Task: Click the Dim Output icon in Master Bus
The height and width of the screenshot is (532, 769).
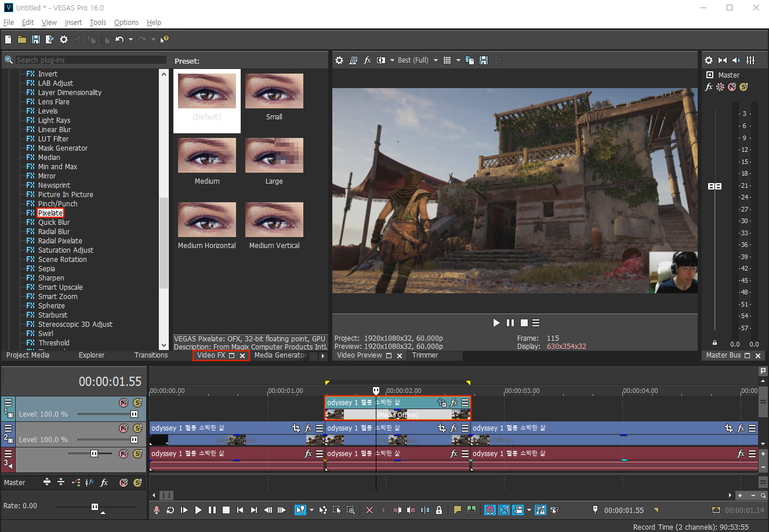Action: (737, 60)
